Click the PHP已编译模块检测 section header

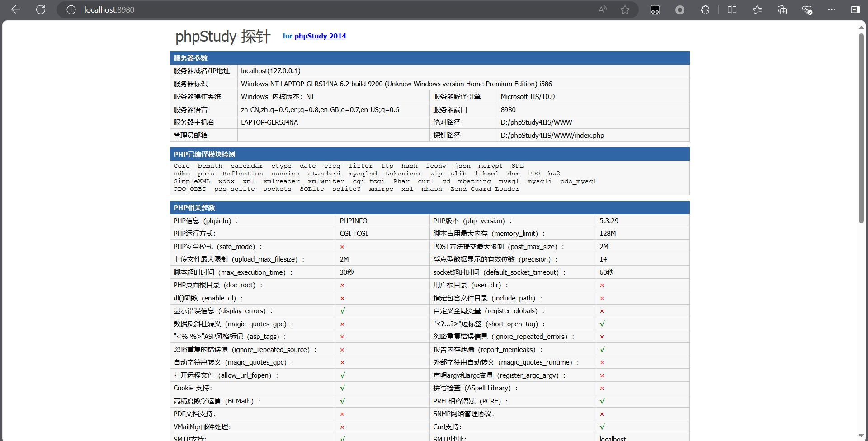(429, 154)
